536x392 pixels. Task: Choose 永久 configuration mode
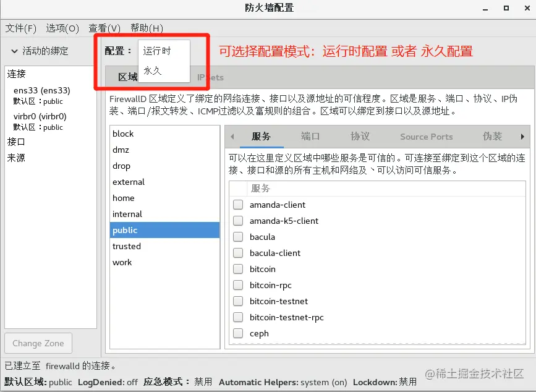click(164, 70)
